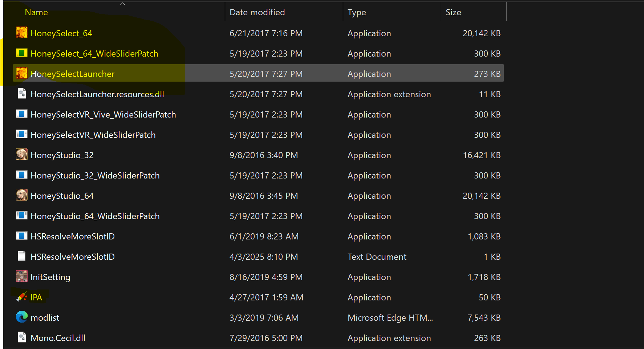Select the HoneySelectLauncher file name

coord(73,74)
